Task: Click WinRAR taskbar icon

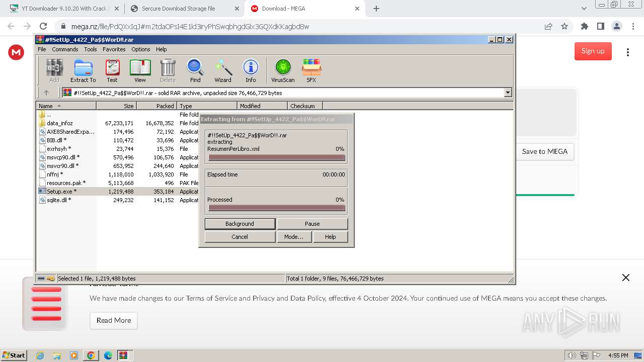Action: tap(124, 355)
